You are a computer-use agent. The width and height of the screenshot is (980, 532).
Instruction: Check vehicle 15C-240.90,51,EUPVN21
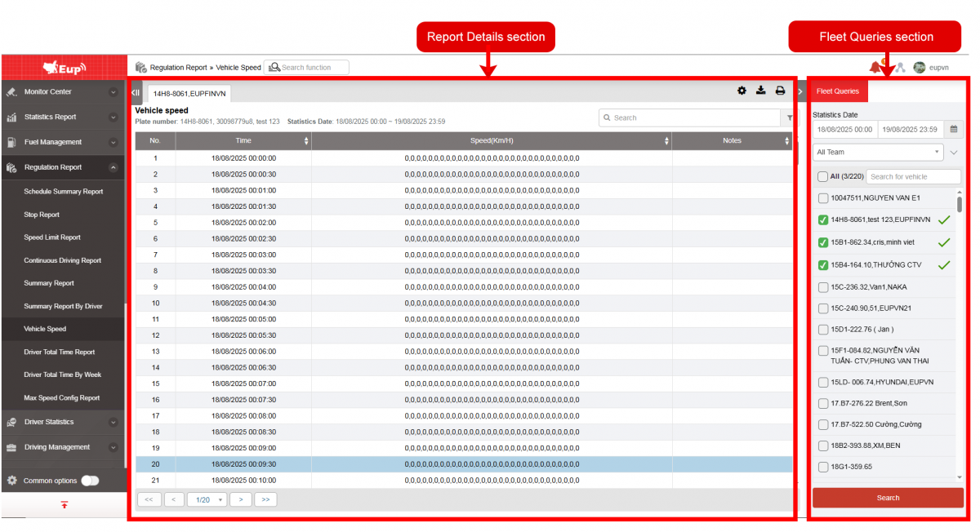click(x=822, y=308)
